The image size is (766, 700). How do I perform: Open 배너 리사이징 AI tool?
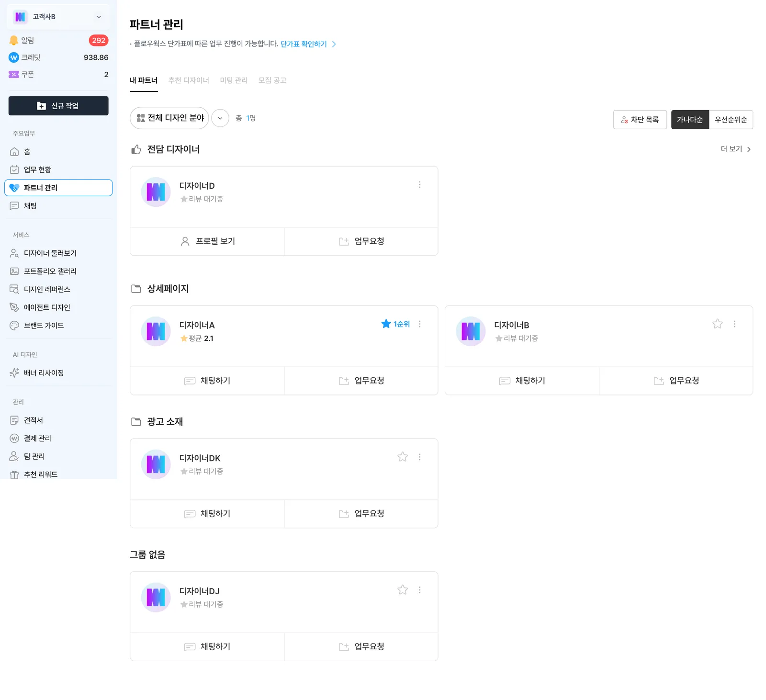[58, 373]
